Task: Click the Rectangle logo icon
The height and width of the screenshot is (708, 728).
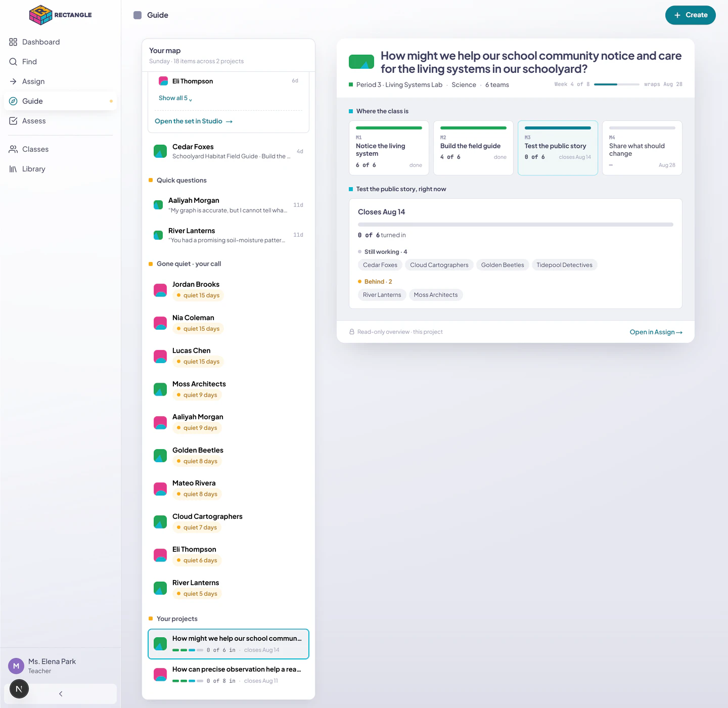Action: click(x=40, y=15)
